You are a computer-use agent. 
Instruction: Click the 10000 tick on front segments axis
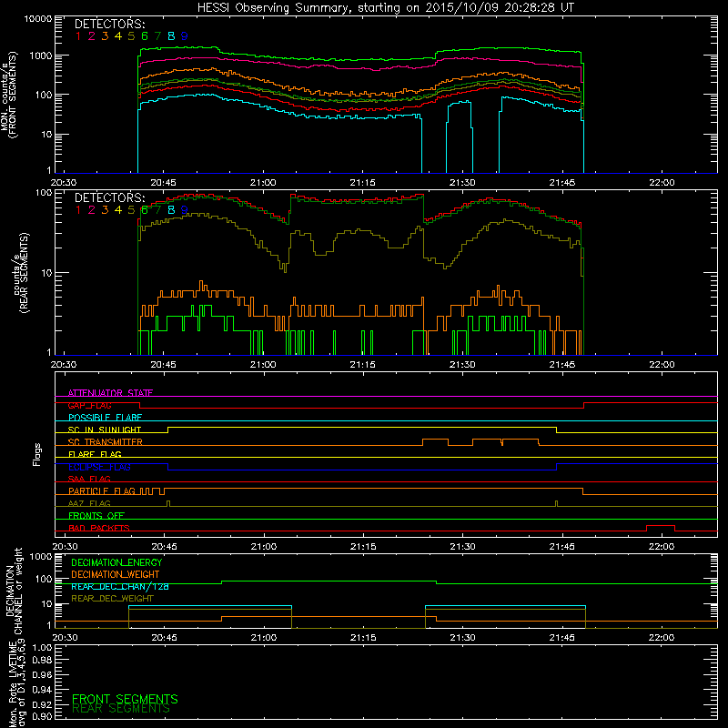[38, 19]
